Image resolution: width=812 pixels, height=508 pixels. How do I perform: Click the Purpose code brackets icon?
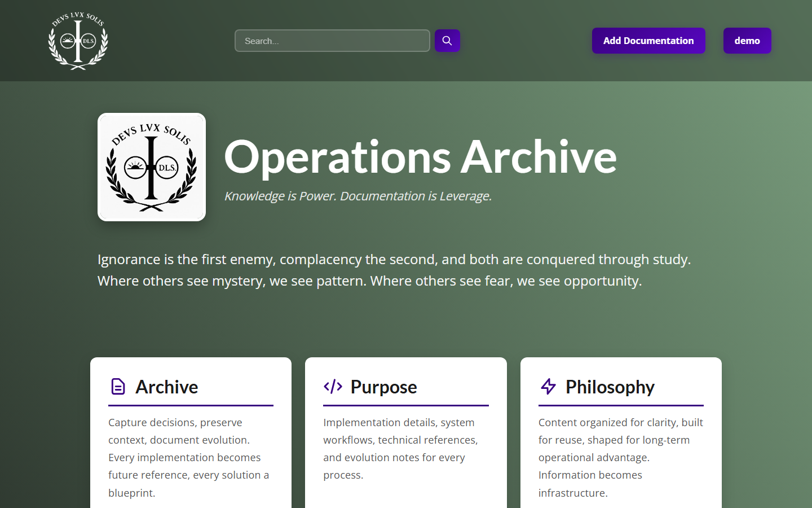(x=333, y=387)
